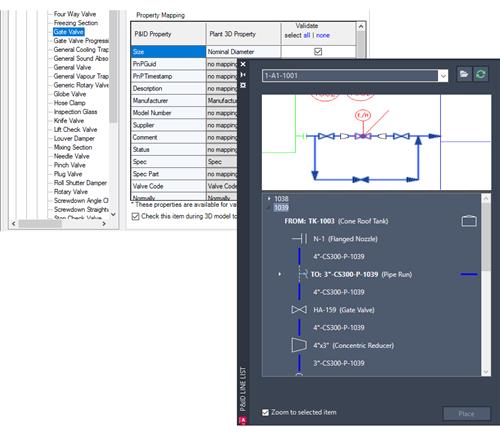This screenshot has width=500, height=432.
Task: Click the N-1 Flanged Nozzle symbol icon
Action: 299,239
